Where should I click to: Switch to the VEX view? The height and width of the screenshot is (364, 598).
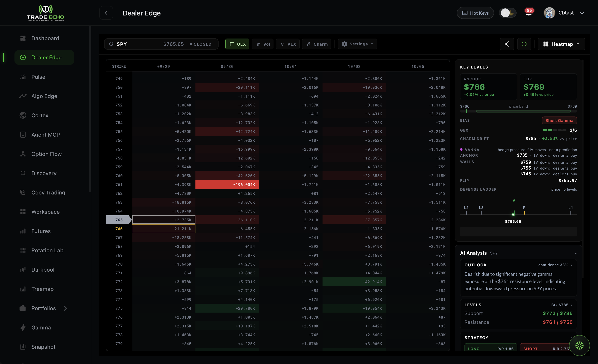[x=288, y=44]
